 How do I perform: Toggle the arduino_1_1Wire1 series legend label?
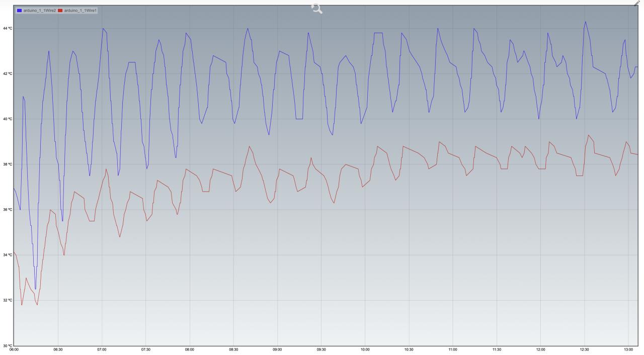coord(80,10)
